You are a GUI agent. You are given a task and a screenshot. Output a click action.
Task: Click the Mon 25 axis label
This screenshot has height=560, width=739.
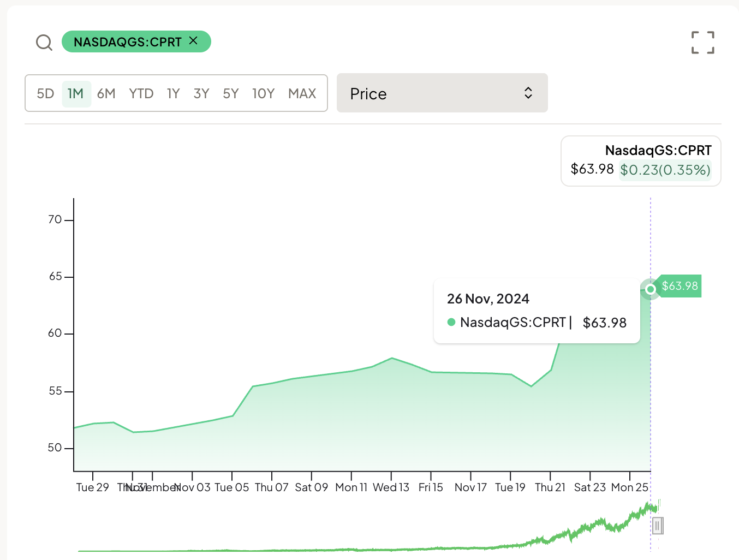630,487
